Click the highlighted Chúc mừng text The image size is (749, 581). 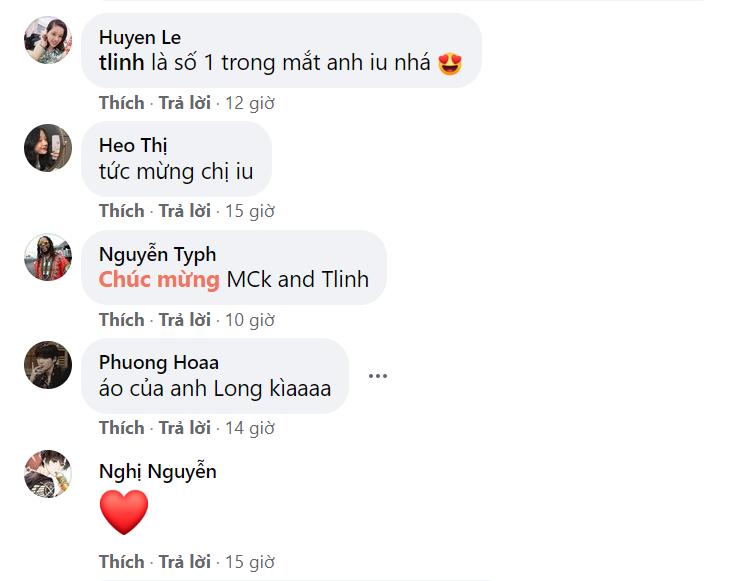click(x=159, y=280)
